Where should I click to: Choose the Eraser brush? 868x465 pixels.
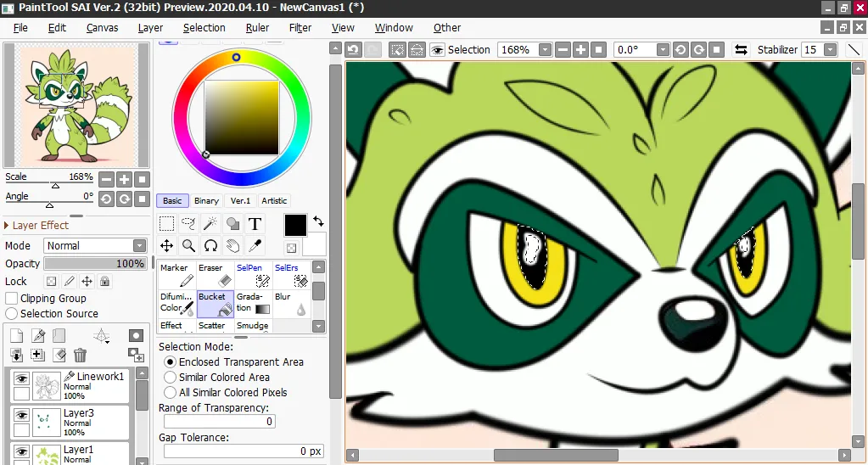point(216,275)
